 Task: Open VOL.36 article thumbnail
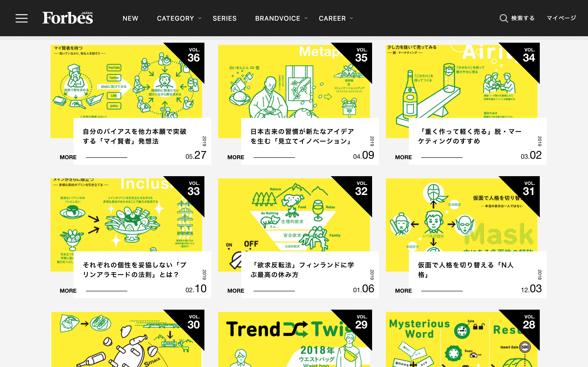(x=129, y=90)
